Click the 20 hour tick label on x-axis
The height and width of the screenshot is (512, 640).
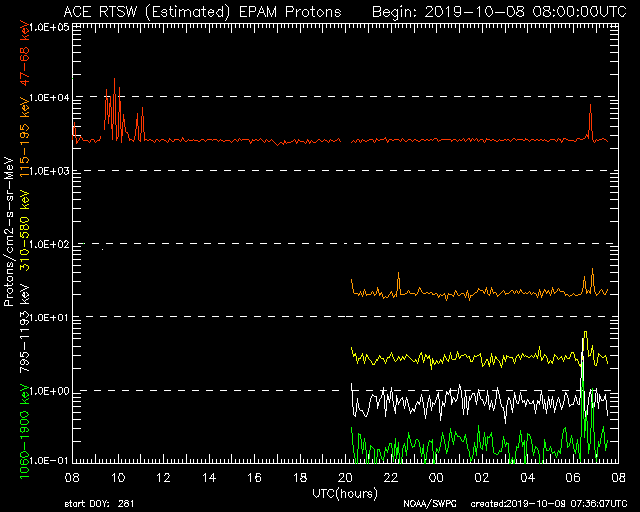click(345, 478)
